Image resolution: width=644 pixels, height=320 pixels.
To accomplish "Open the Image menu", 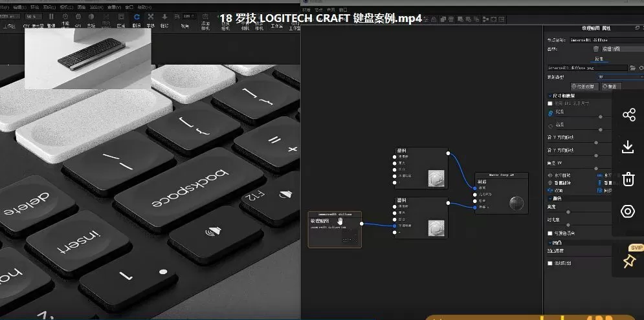I will pyautogui.click(x=82, y=7).
